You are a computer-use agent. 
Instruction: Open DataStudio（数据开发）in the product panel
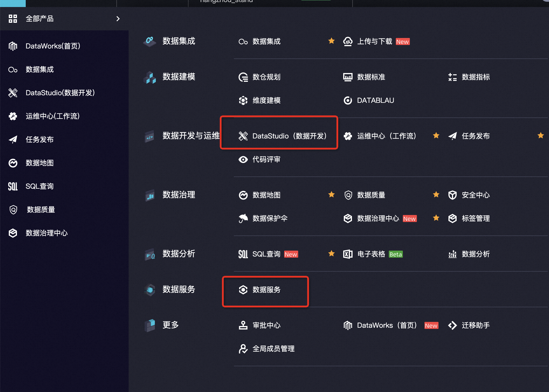coord(289,136)
